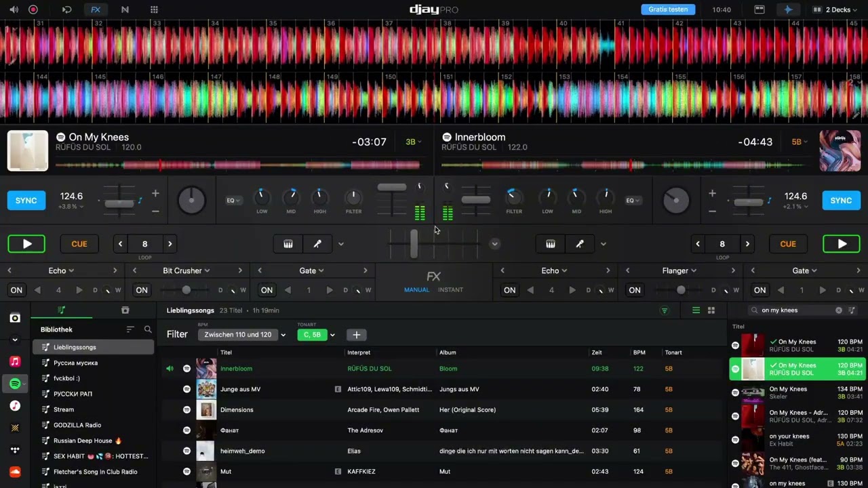This screenshot has width=868, height=488.
Task: Play the right deck
Action: click(842, 244)
